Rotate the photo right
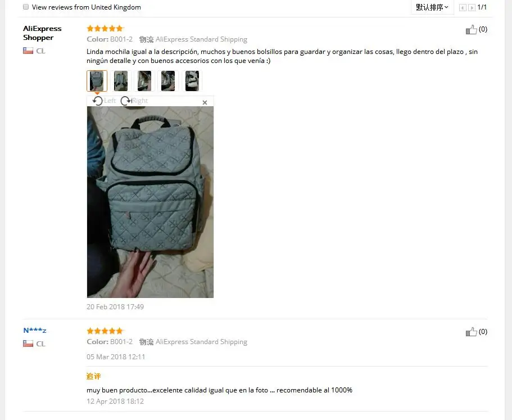512x420 pixels. click(x=134, y=101)
